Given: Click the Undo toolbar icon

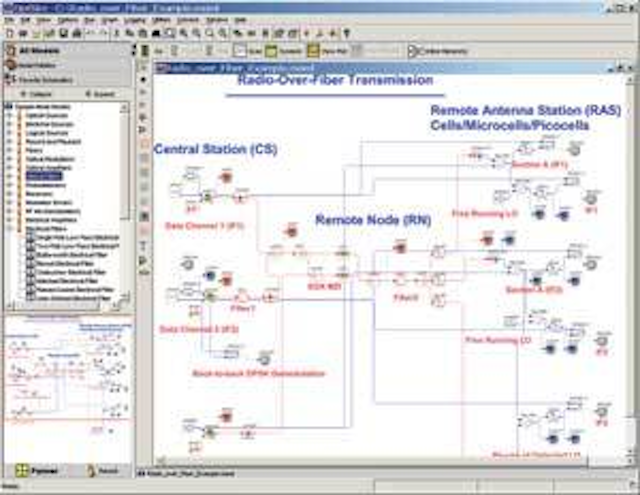Looking at the screenshot, I should (x=91, y=33).
